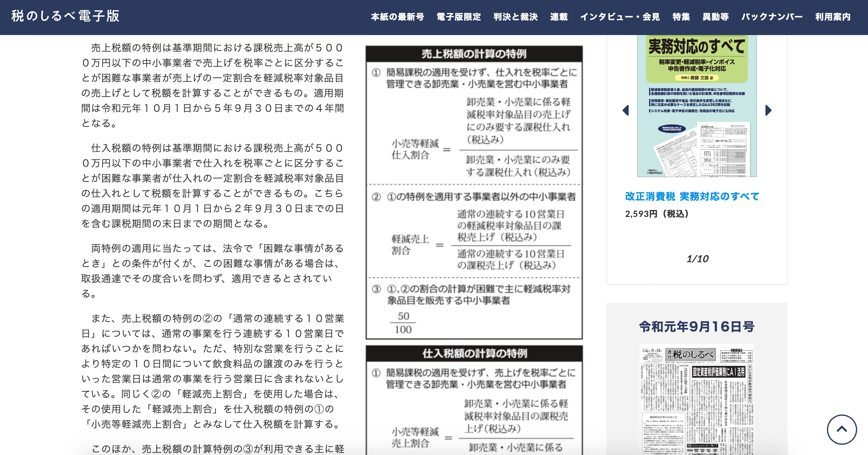Open the 電子版限定 menu item

click(458, 17)
